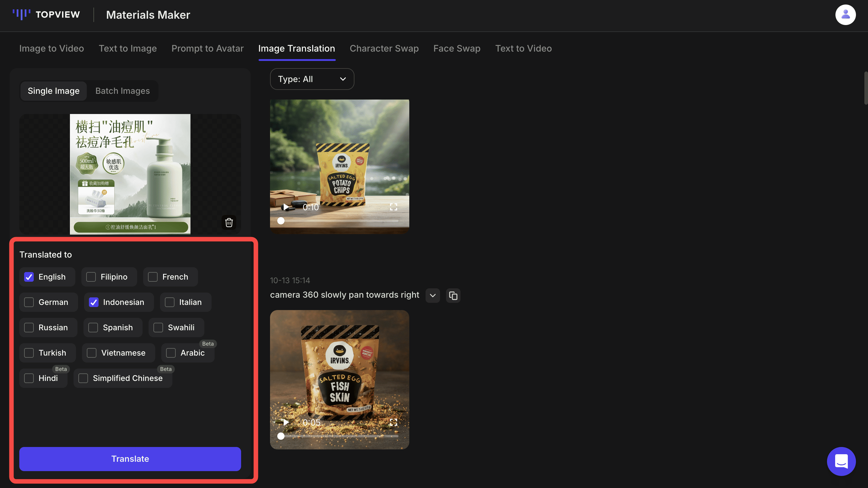Switch to the Face Swap tab
Screen dimensions: 868x488
point(457,49)
